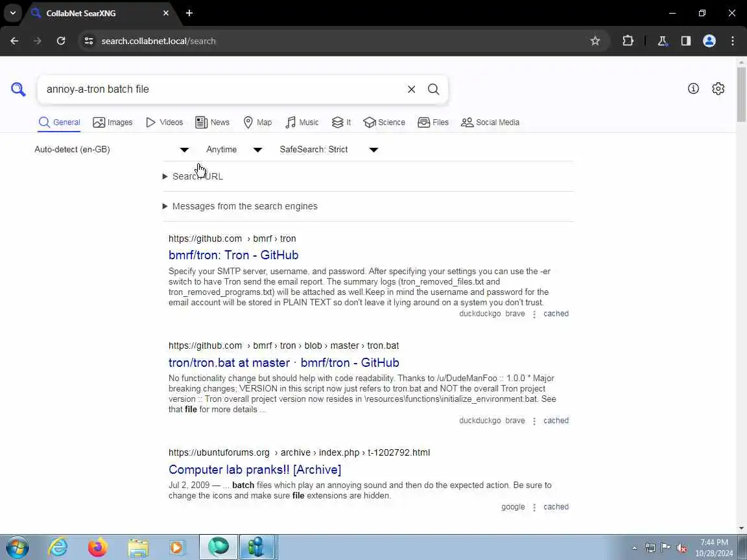Viewport: 747px width, 560px height.
Task: Open the bmrf/tron: Tron - GitHub result
Action: point(233,255)
